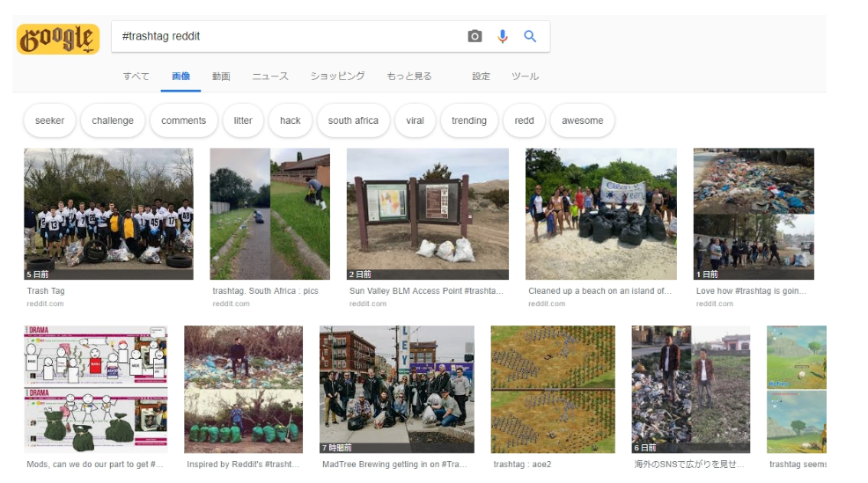The height and width of the screenshot is (483, 868).
Task: Select the 'south africa' filter chip
Action: coord(353,121)
